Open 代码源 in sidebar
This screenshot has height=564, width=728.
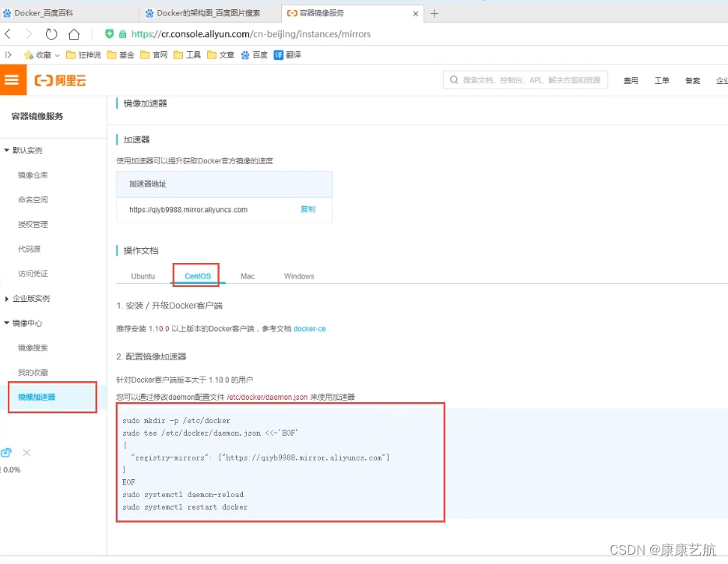click(30, 249)
